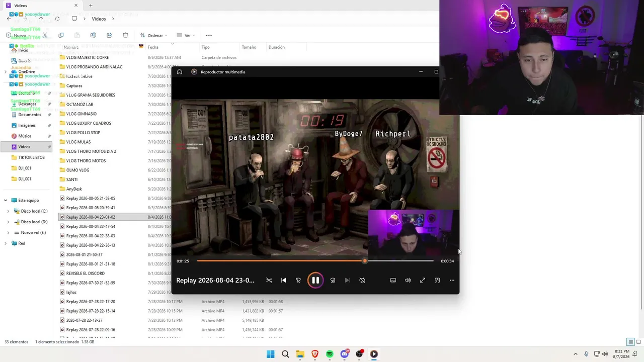Switch the media player to full screen
644x362 pixels.
[423, 280]
